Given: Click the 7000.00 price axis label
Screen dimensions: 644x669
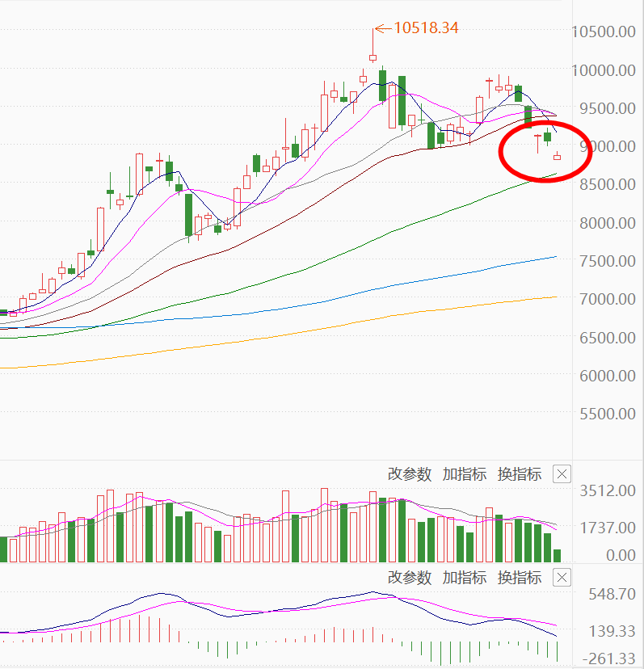Looking at the screenshot, I should tap(608, 299).
